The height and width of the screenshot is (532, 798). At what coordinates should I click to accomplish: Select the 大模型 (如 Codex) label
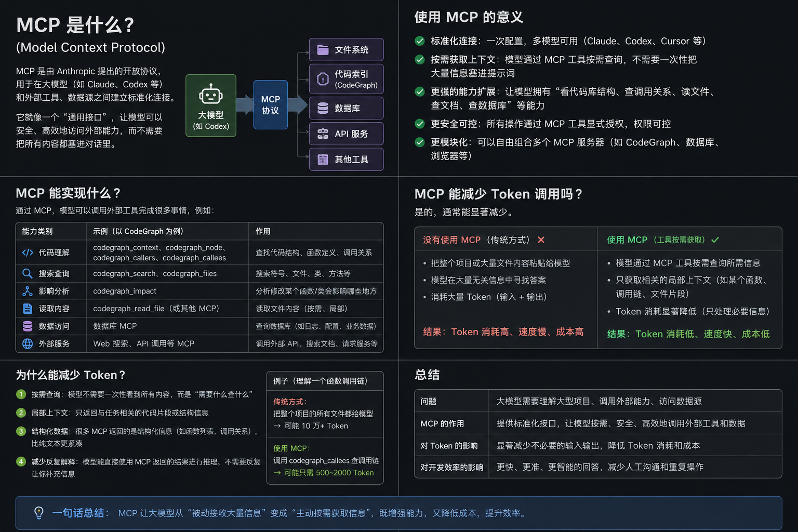pos(211,121)
